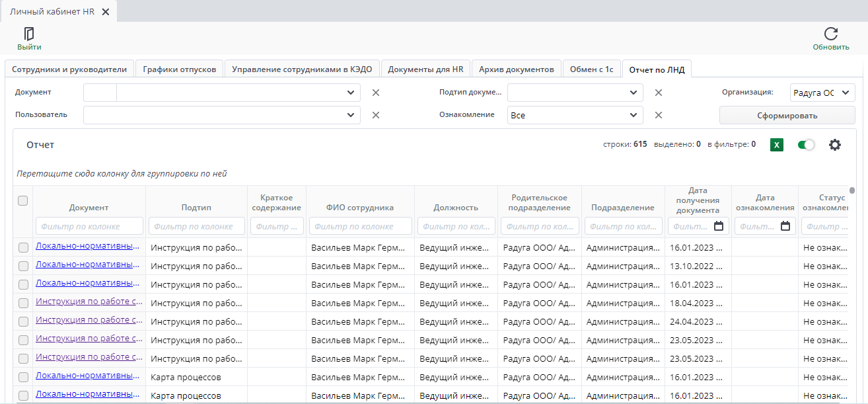The image size is (868, 404).
Task: Export report via the Excel icon
Action: tap(777, 145)
